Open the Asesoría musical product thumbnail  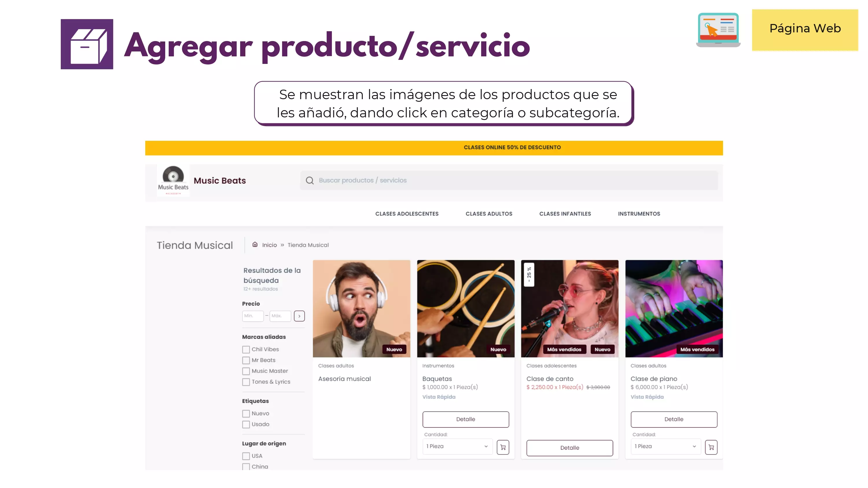[361, 308]
